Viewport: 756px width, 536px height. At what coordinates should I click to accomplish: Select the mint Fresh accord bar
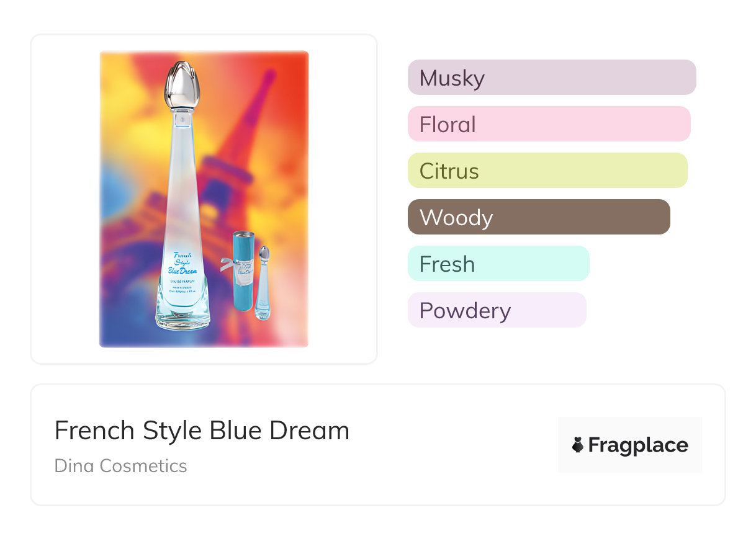(498, 264)
